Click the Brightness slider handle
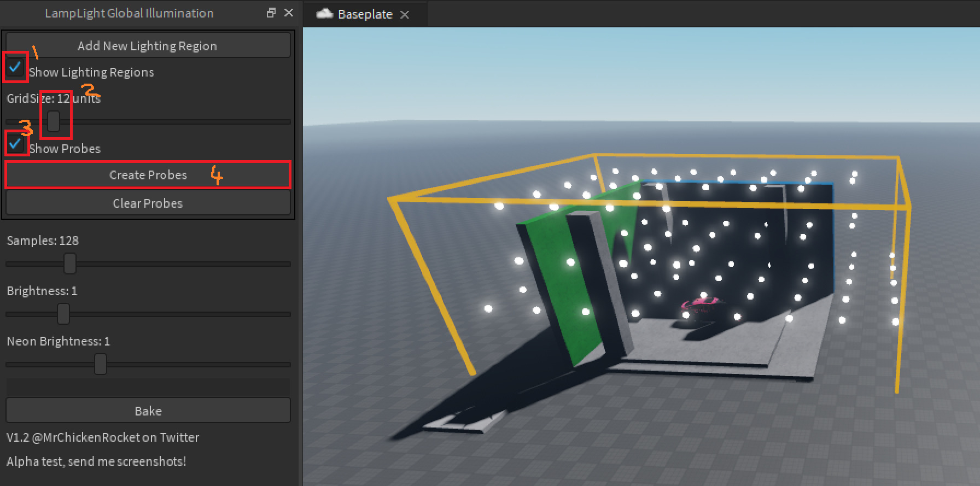The image size is (980, 486). [63, 314]
